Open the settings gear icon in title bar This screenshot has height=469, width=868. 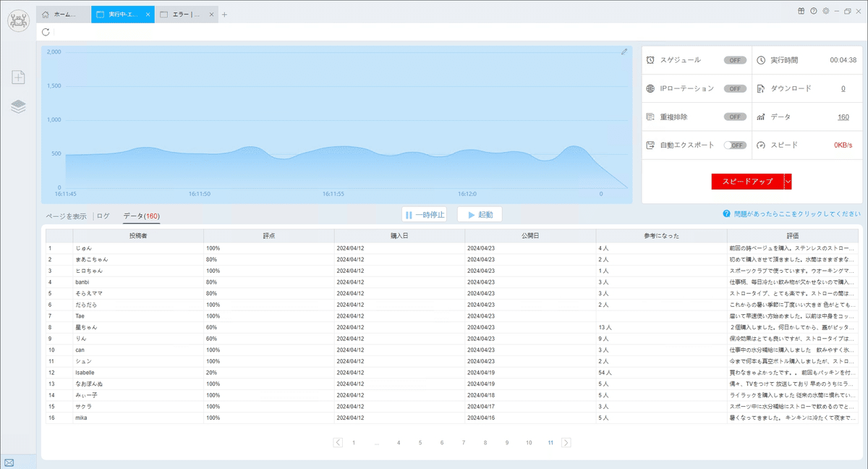[x=826, y=11]
